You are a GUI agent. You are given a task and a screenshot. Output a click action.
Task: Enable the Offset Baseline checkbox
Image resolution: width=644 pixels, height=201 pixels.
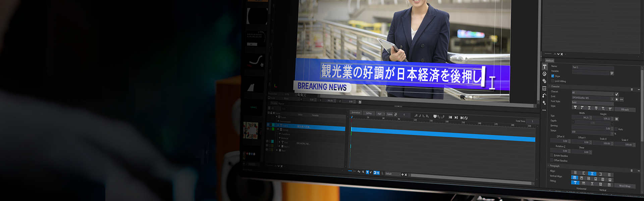point(552,160)
